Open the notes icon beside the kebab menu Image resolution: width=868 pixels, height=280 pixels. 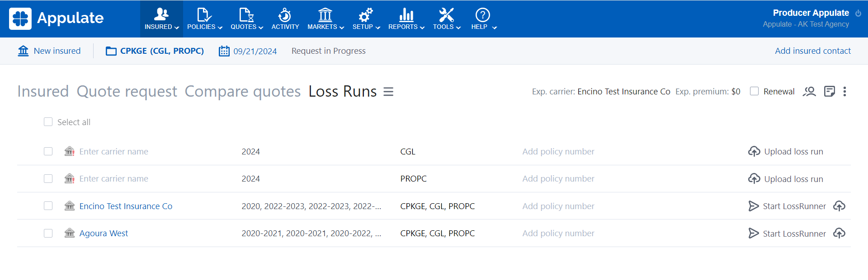(829, 92)
